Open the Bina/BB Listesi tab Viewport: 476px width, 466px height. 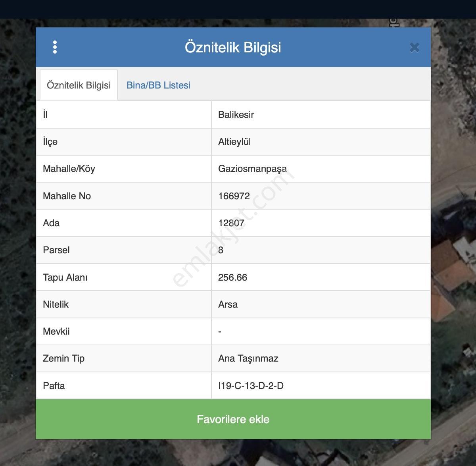pyautogui.click(x=158, y=85)
